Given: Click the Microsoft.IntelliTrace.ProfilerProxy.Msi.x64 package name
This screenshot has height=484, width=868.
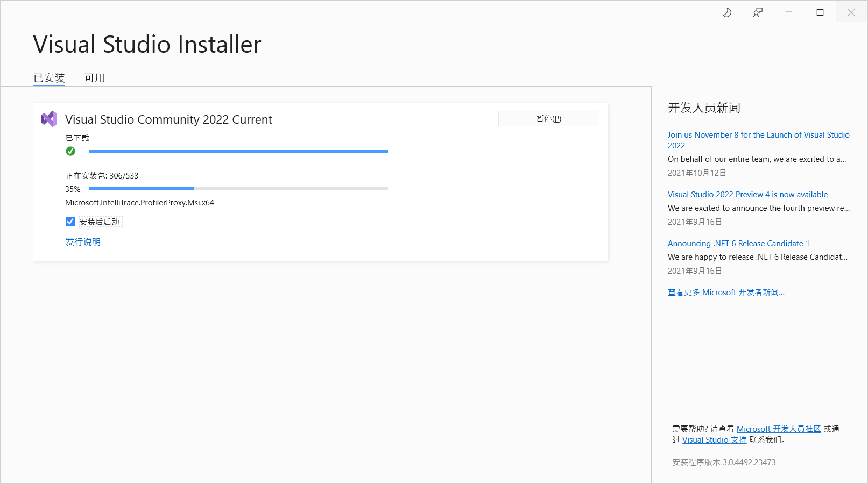Looking at the screenshot, I should click(140, 203).
